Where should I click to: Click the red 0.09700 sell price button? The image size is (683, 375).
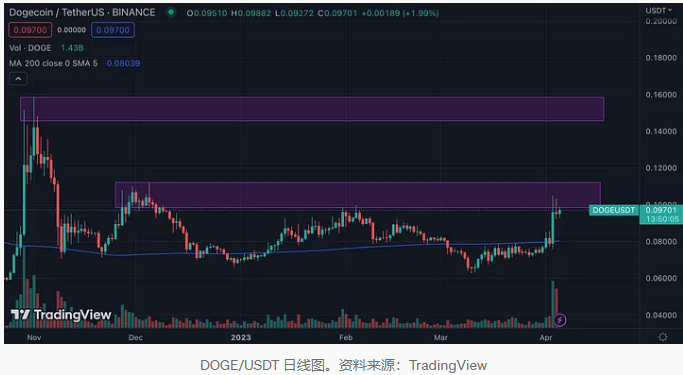point(30,30)
